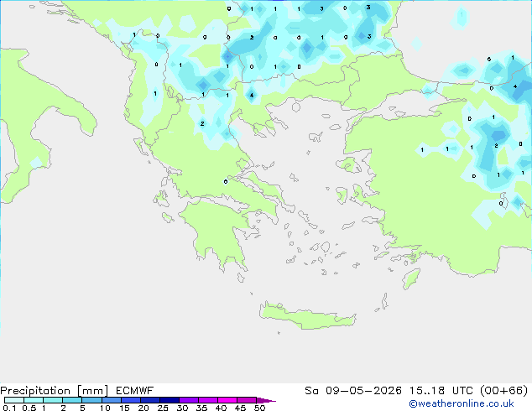Select the 1–2 mm legend color swatch

click(53, 400)
